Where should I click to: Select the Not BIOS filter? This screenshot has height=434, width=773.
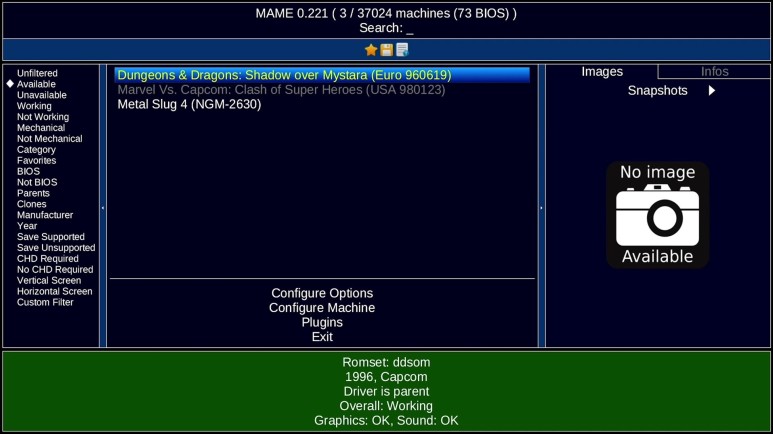pos(37,182)
